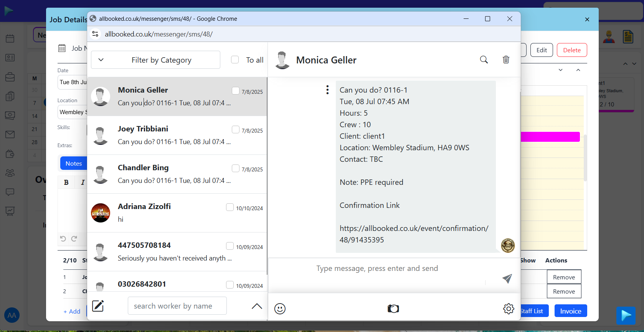Image resolution: width=644 pixels, height=332 pixels.
Task: Click magenta job bar in schedule
Action: tap(550, 137)
